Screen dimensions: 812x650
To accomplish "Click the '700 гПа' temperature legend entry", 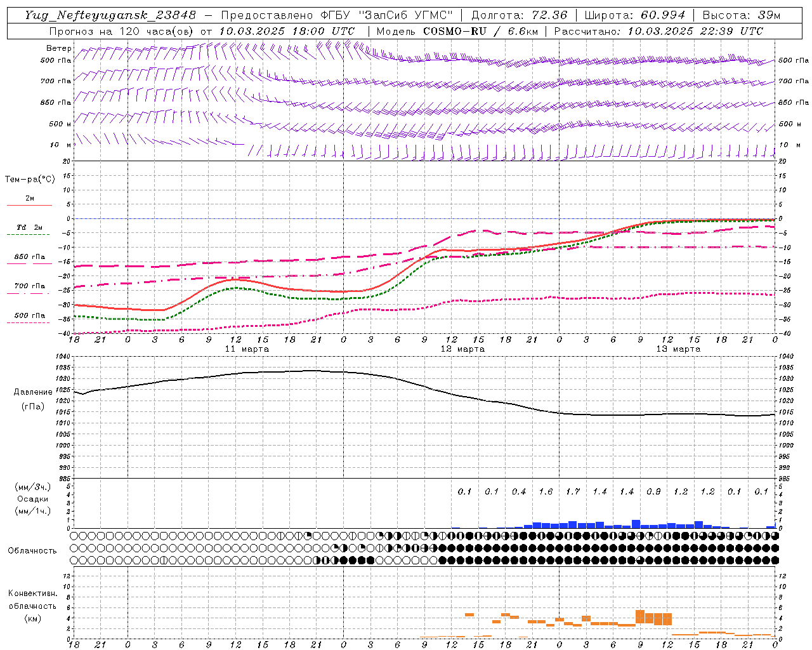I will [30, 286].
